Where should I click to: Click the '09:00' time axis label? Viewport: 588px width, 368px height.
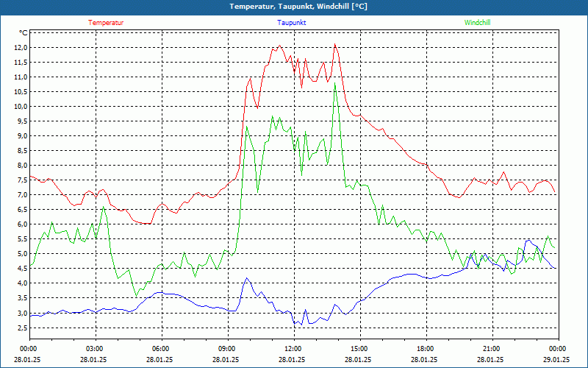[x=226, y=349]
